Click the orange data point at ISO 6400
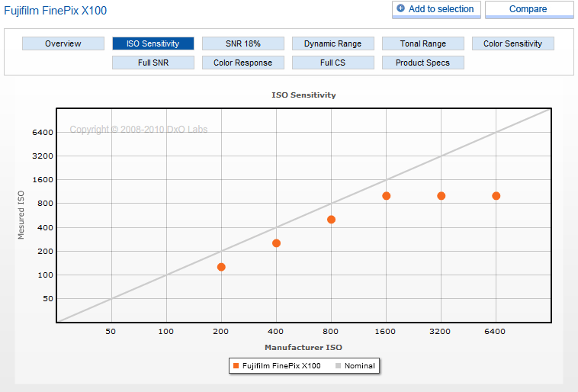The width and height of the screenshot is (578, 392). point(496,196)
